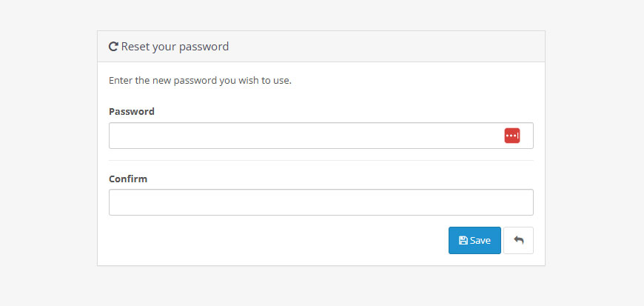Click the circular reset arrow icon in header

[x=113, y=47]
